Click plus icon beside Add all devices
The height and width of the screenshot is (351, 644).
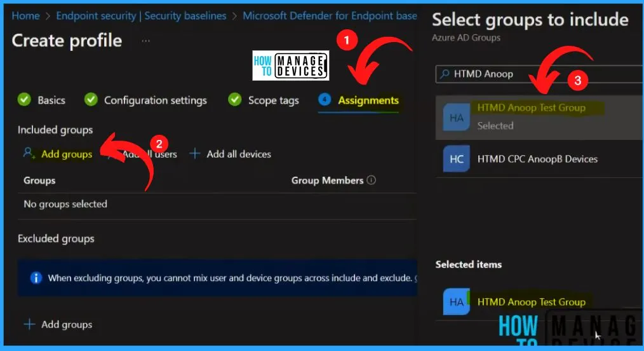[195, 154]
